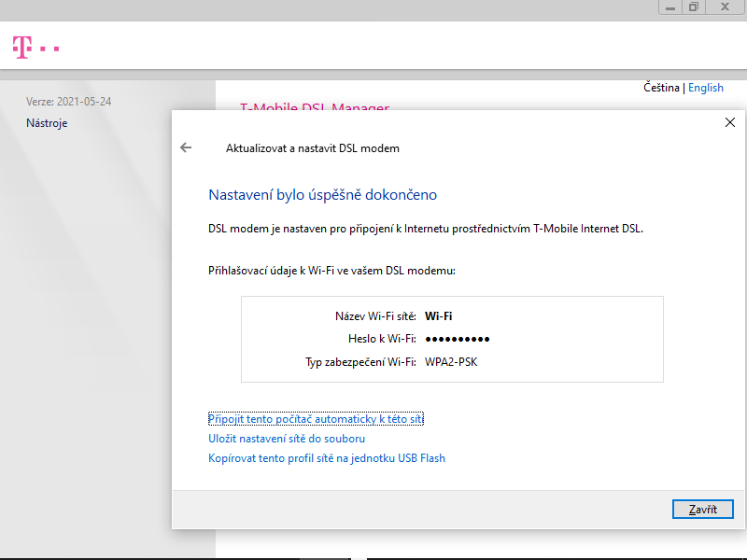
Task: Minimize the application window
Action: [670, 7]
